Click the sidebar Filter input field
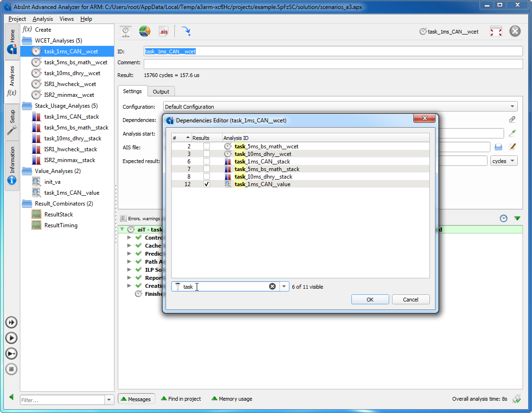532x413 pixels. (x=62, y=400)
